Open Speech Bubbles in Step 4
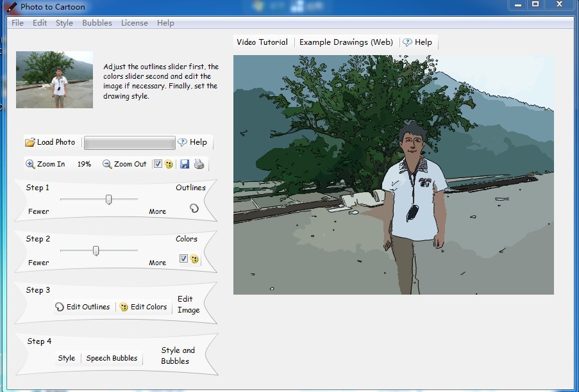This screenshot has width=579, height=392. (x=112, y=358)
